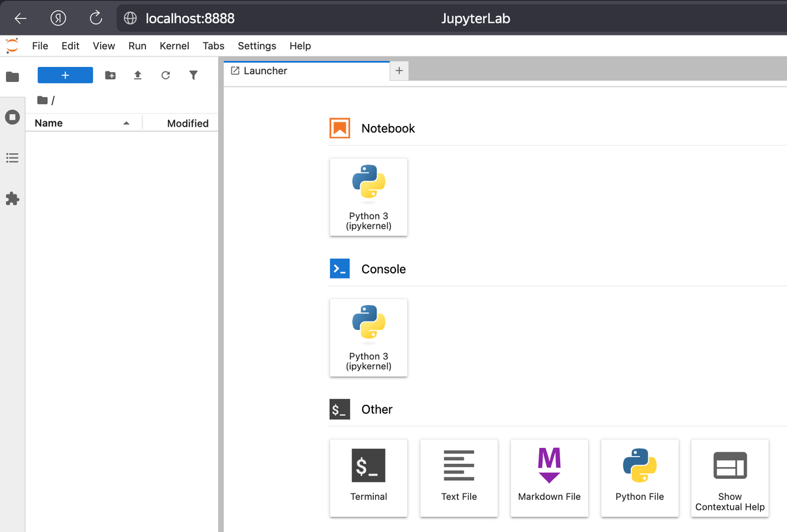The width and height of the screenshot is (787, 532).
Task: Open the View menu
Action: pyautogui.click(x=104, y=46)
